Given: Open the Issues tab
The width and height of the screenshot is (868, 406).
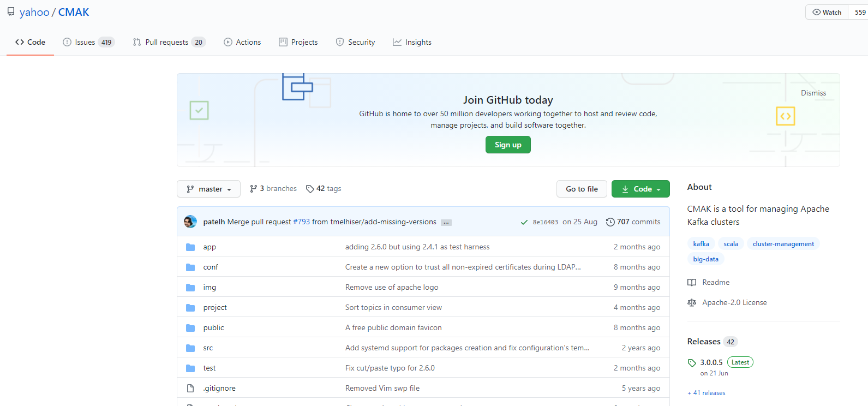Looking at the screenshot, I should click(88, 42).
